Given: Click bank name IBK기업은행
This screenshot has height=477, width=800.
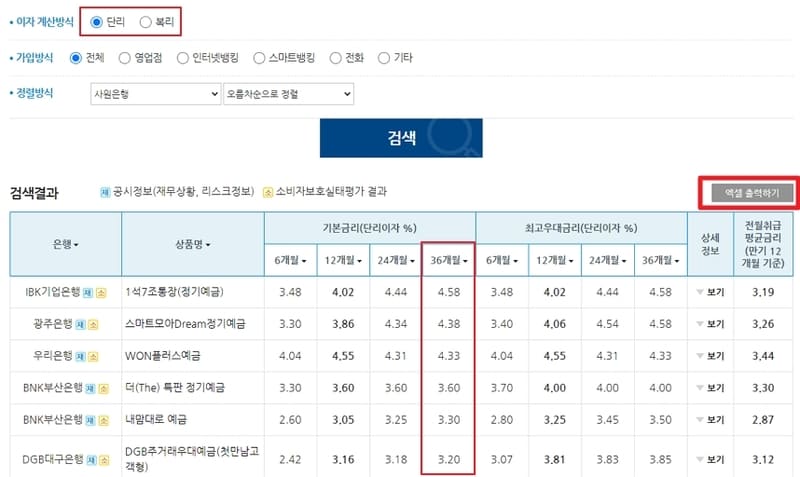Looking at the screenshot, I should pos(53,292).
